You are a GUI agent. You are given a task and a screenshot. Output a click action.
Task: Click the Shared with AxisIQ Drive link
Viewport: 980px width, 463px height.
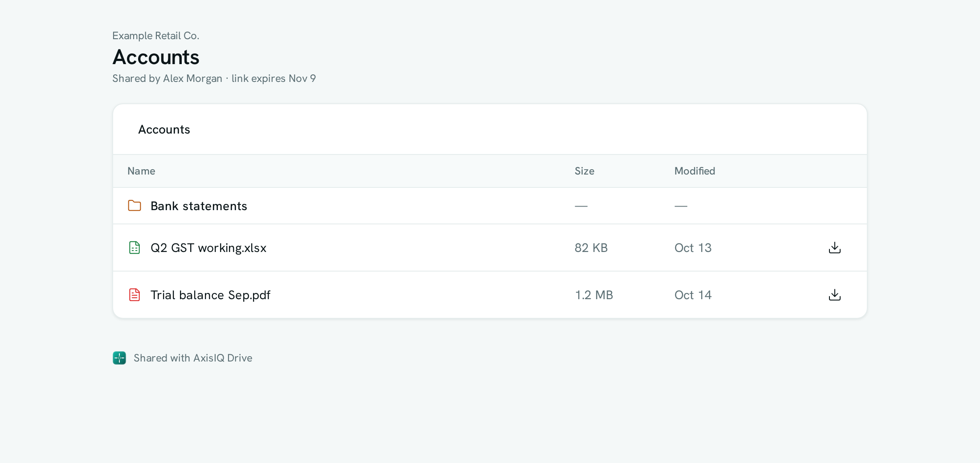click(x=193, y=358)
